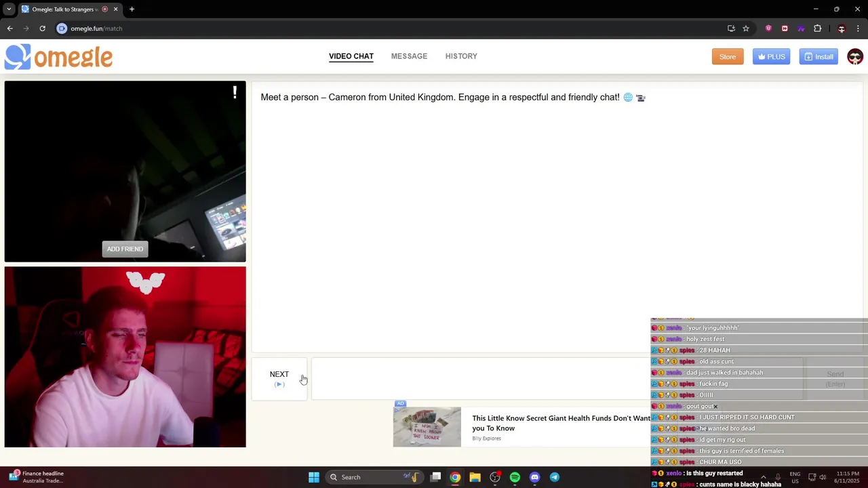Click the taskbar Search box
This screenshot has height=488, width=868.
(x=374, y=477)
